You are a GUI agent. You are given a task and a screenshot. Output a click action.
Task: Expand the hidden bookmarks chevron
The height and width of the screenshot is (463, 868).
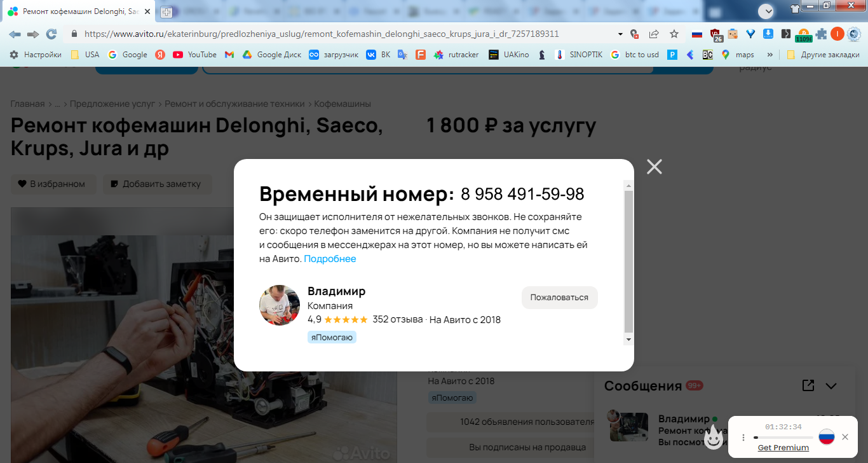pyautogui.click(x=770, y=55)
